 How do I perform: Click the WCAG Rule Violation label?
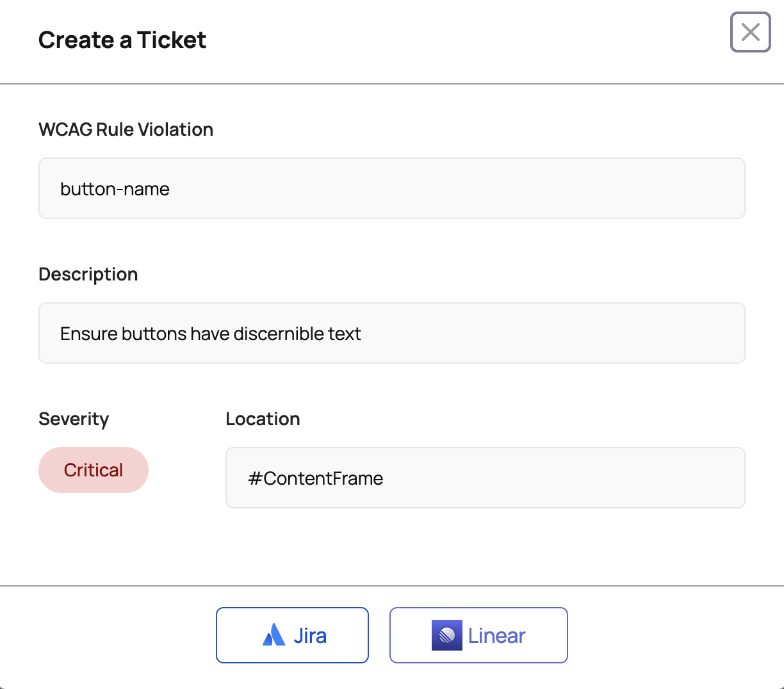pyautogui.click(x=126, y=129)
